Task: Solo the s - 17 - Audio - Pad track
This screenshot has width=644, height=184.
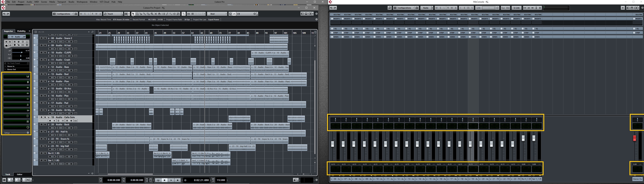Action: (x=45, y=103)
